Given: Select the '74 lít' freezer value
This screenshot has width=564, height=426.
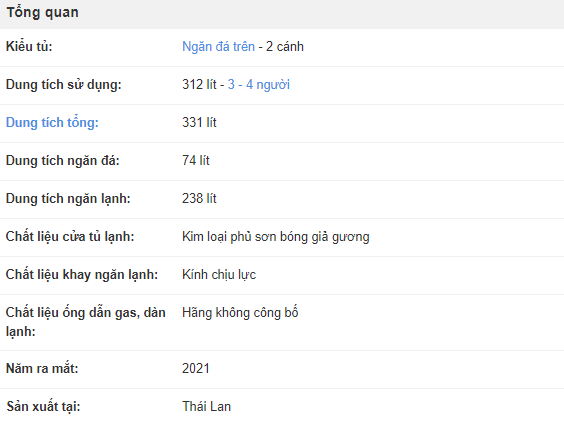Looking at the screenshot, I should (196, 160).
